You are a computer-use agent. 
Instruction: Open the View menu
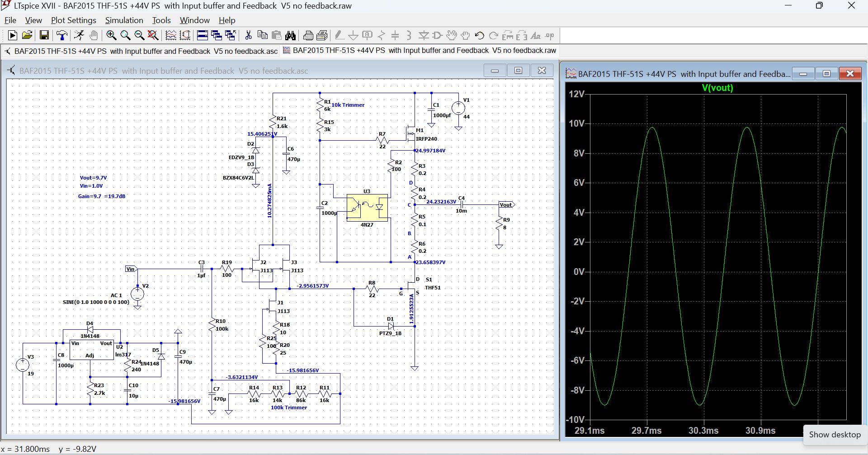33,20
